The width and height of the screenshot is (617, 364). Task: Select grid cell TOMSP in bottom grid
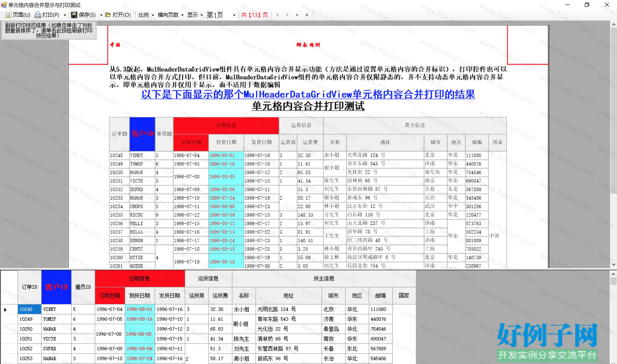pyautogui.click(x=56, y=319)
